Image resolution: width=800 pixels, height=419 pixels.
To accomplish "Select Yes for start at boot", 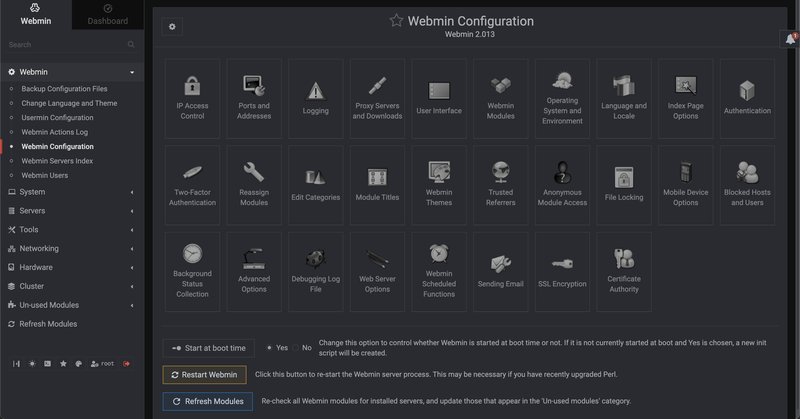I will click(270, 348).
